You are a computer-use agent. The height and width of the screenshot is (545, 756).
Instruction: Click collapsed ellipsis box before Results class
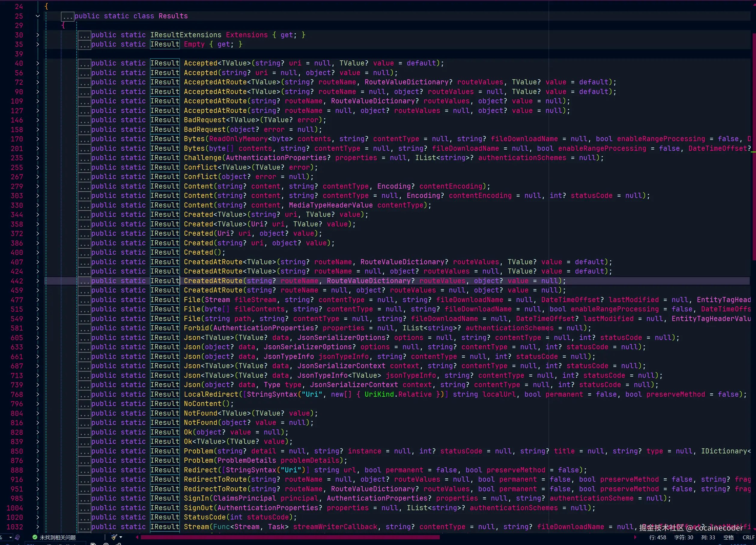pos(68,16)
